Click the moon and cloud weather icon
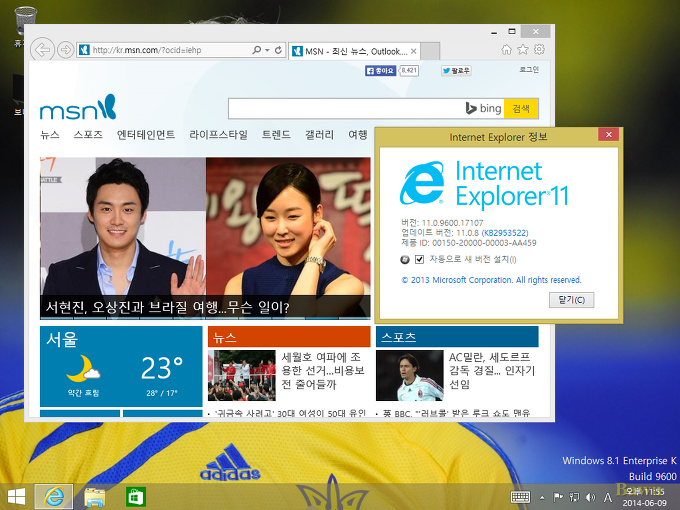The height and width of the screenshot is (510, 680). (x=83, y=369)
